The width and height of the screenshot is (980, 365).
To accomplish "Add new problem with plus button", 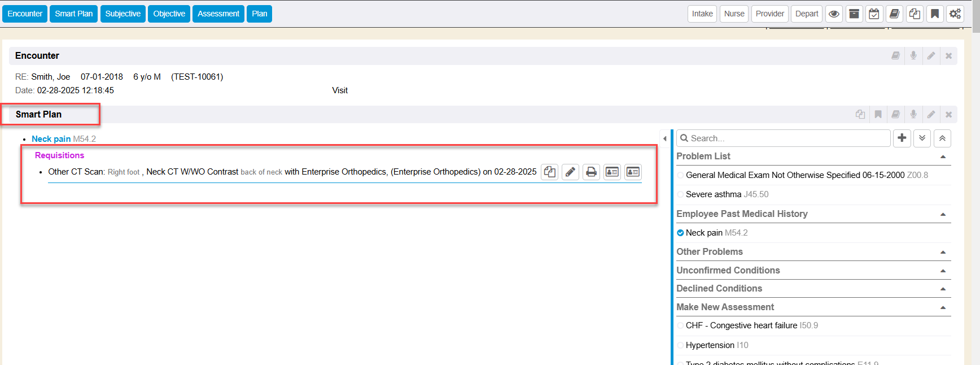I will (902, 138).
